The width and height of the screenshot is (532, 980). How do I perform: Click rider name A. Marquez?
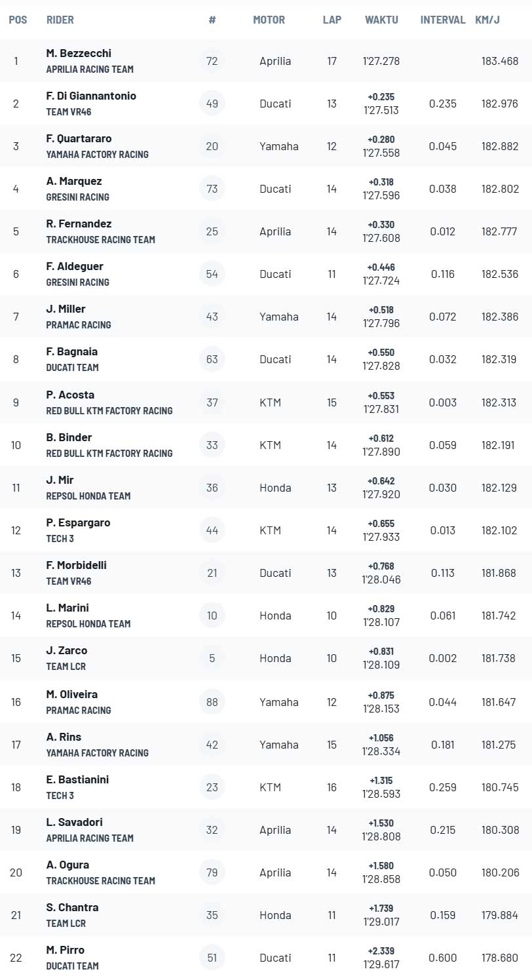click(x=74, y=181)
